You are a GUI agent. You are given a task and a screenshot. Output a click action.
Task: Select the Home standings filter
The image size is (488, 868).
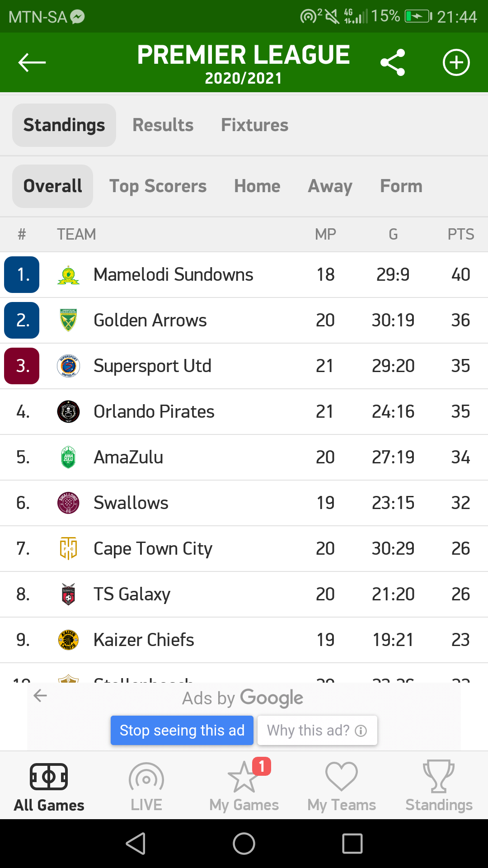[x=257, y=186]
